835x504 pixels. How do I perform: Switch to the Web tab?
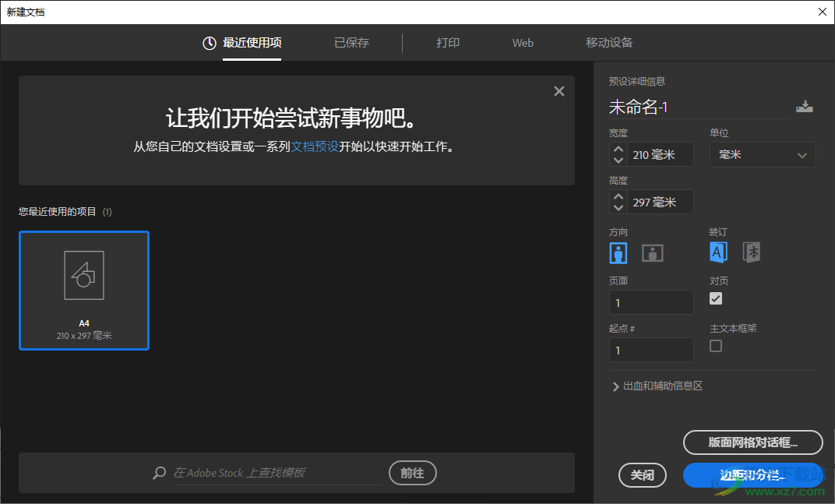[x=523, y=43]
